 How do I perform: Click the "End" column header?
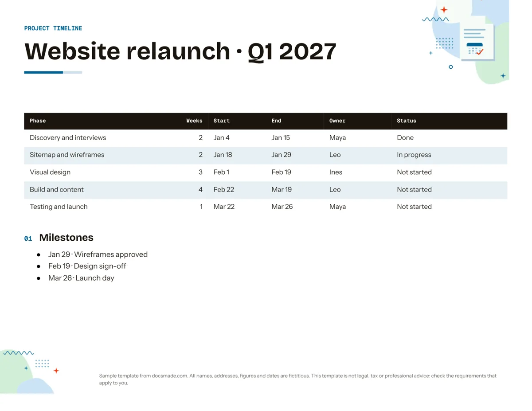(x=276, y=121)
